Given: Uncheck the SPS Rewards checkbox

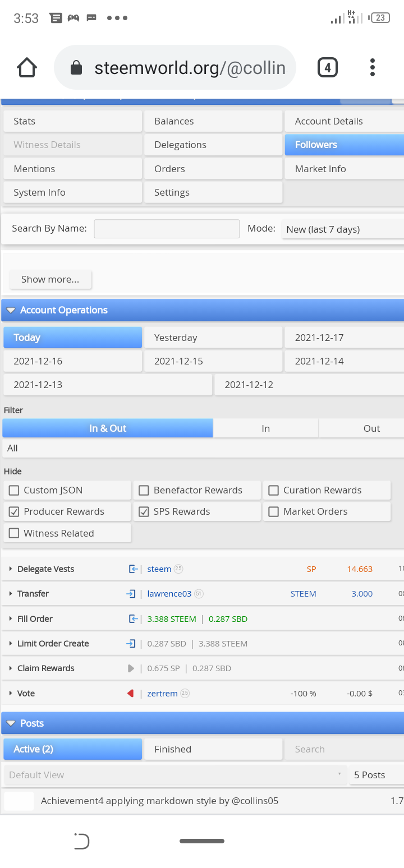Looking at the screenshot, I should (144, 512).
